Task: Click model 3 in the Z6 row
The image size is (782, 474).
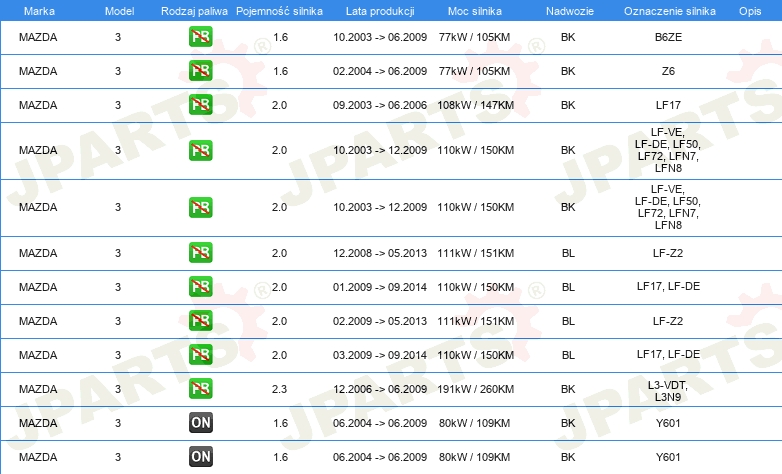Action: click(x=118, y=71)
